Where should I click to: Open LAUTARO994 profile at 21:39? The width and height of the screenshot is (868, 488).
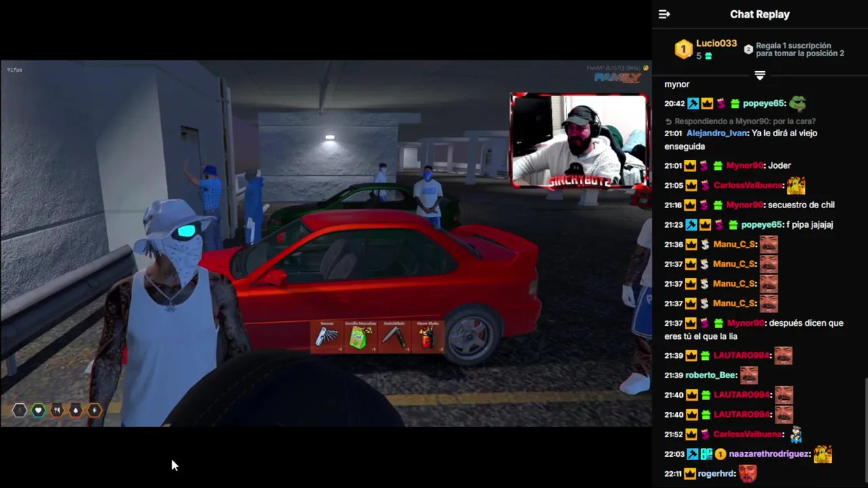pos(742,355)
